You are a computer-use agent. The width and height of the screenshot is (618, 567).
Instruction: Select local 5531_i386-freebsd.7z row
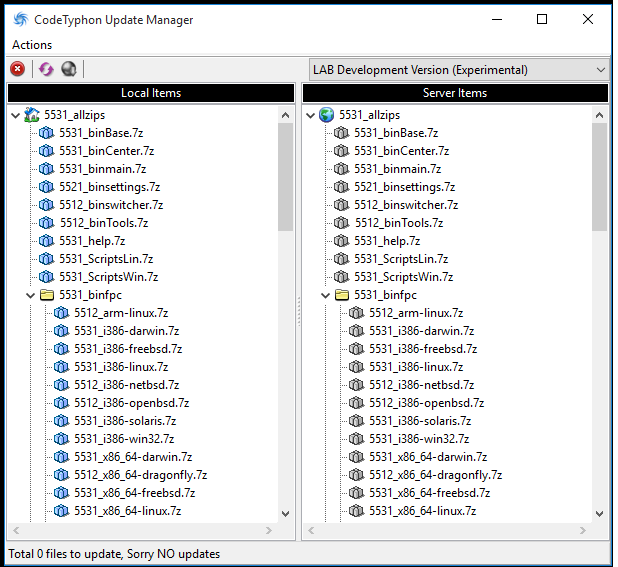coord(128,349)
